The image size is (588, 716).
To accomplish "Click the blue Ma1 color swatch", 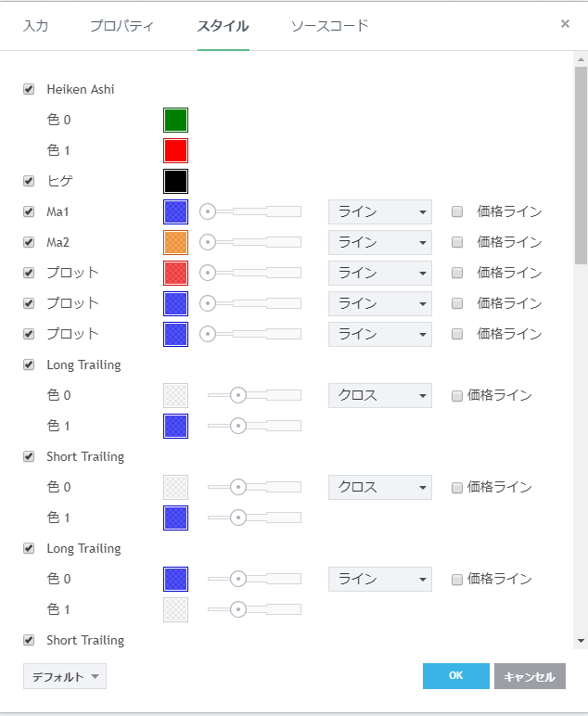I will coord(175,211).
